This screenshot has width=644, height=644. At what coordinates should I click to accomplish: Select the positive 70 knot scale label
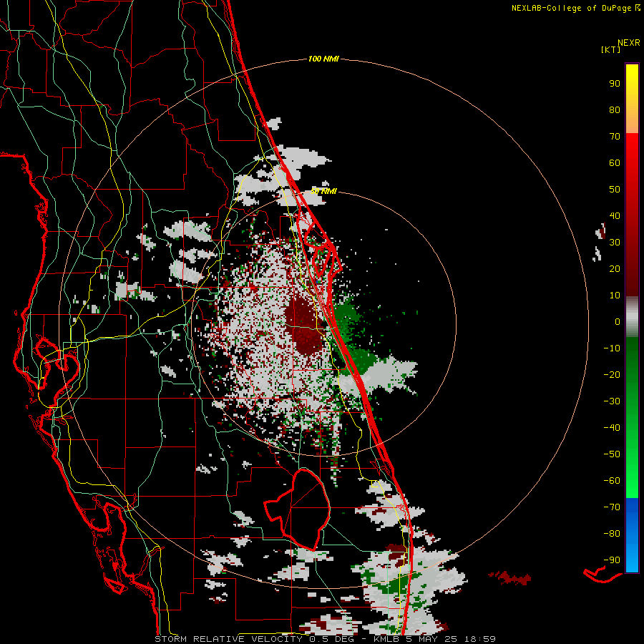click(615, 137)
